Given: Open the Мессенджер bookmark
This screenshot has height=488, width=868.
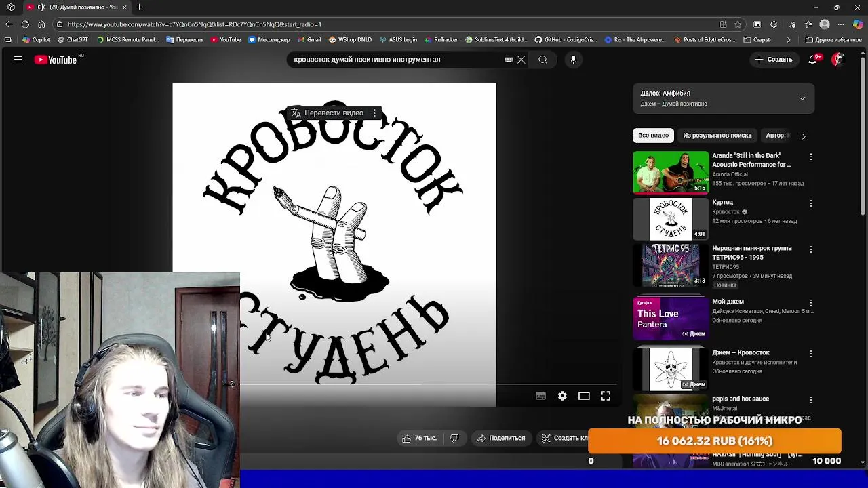Looking at the screenshot, I should click(269, 40).
